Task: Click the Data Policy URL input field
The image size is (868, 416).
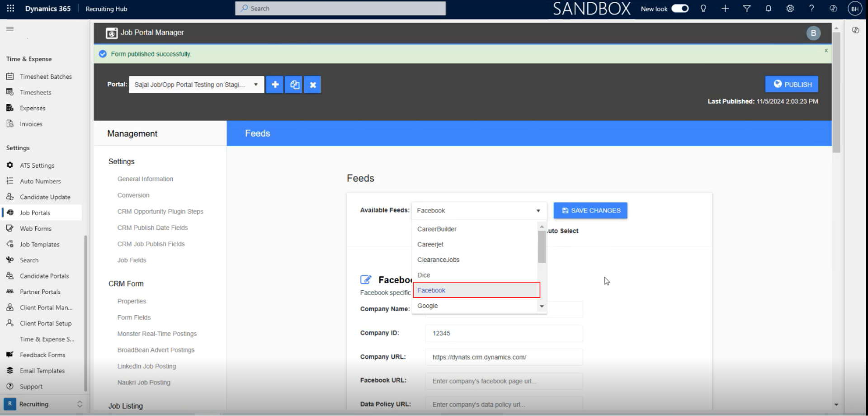Action: [504, 404]
